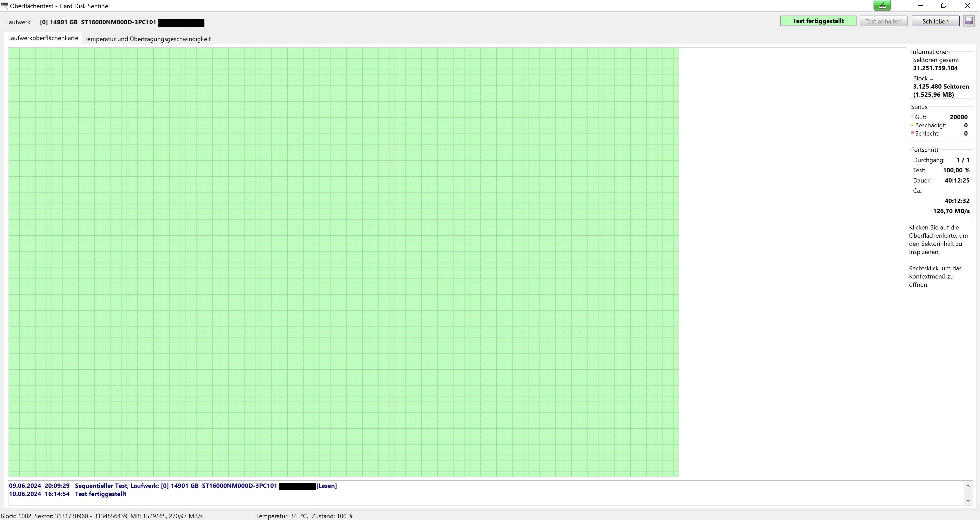Screen dimensions: 980x520
Task: Click the green icon in title bar
Action: 882,5
